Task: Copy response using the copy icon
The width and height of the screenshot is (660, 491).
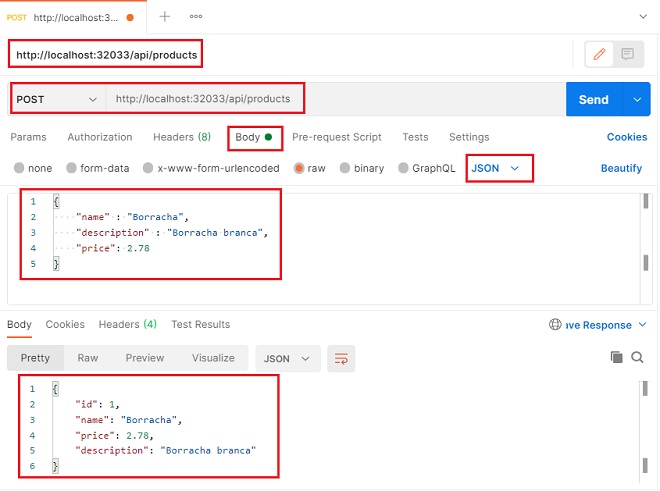Action: click(x=616, y=357)
